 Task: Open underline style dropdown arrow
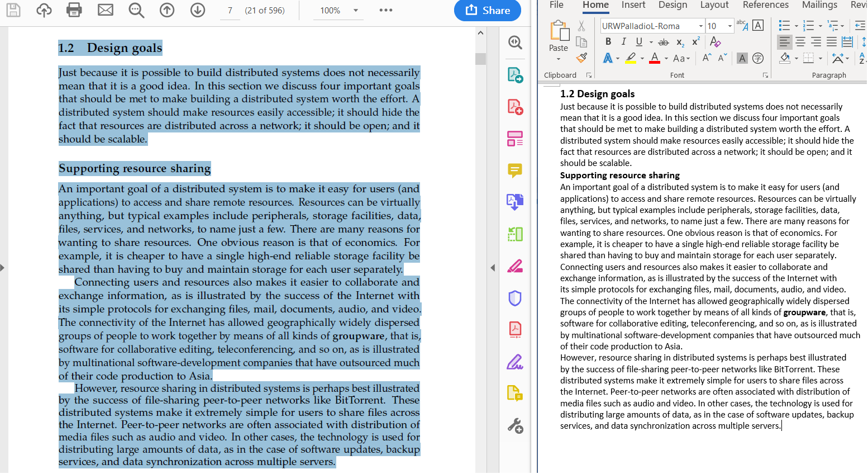[x=651, y=42]
